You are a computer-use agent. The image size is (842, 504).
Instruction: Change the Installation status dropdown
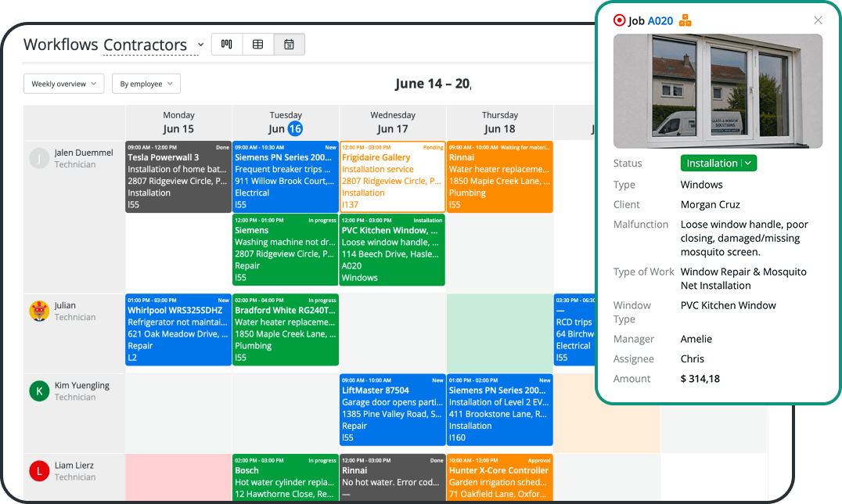[718, 163]
